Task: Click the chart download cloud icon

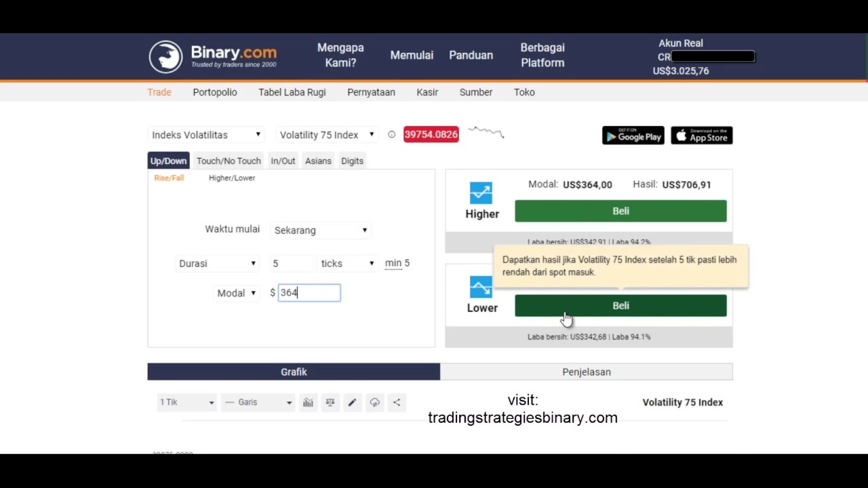Action: (374, 403)
